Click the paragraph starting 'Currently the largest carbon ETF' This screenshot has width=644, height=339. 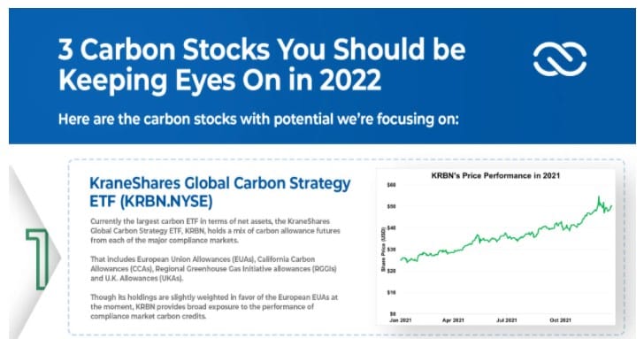(215, 230)
